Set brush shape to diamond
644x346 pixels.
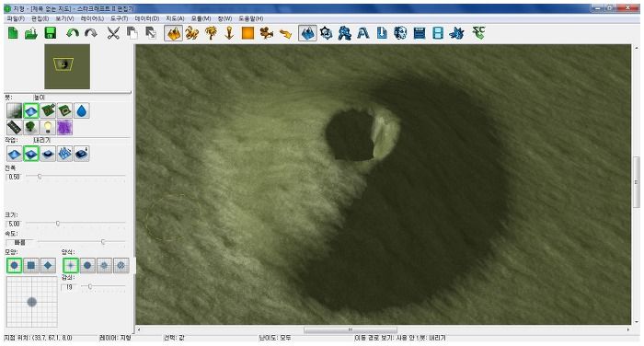[48, 265]
